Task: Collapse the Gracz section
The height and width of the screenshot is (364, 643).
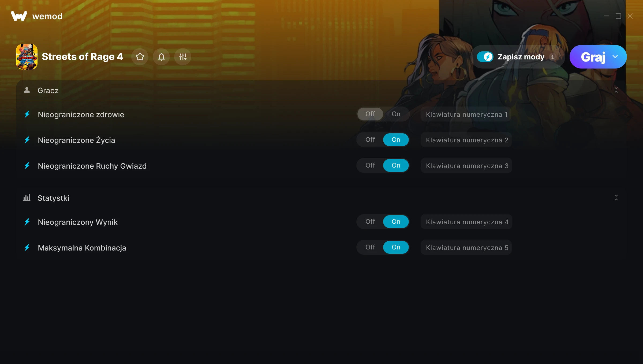Action: [616, 90]
